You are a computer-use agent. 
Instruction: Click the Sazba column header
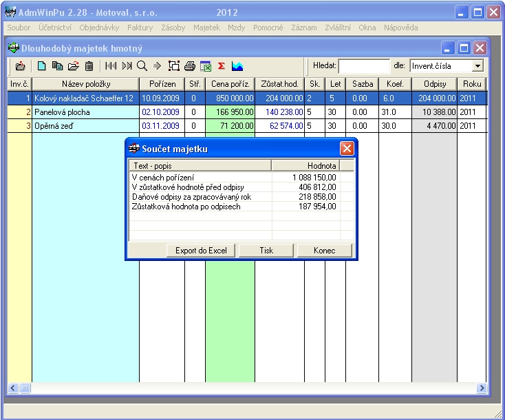point(363,84)
